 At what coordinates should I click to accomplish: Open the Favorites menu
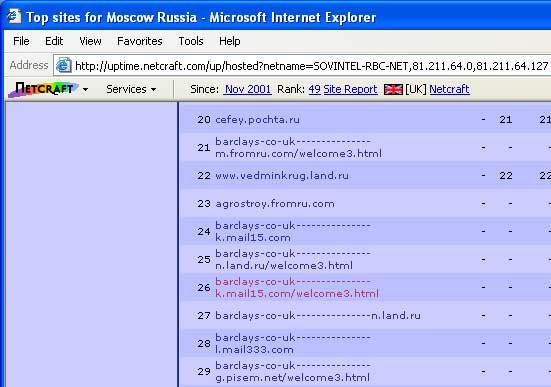[140, 41]
